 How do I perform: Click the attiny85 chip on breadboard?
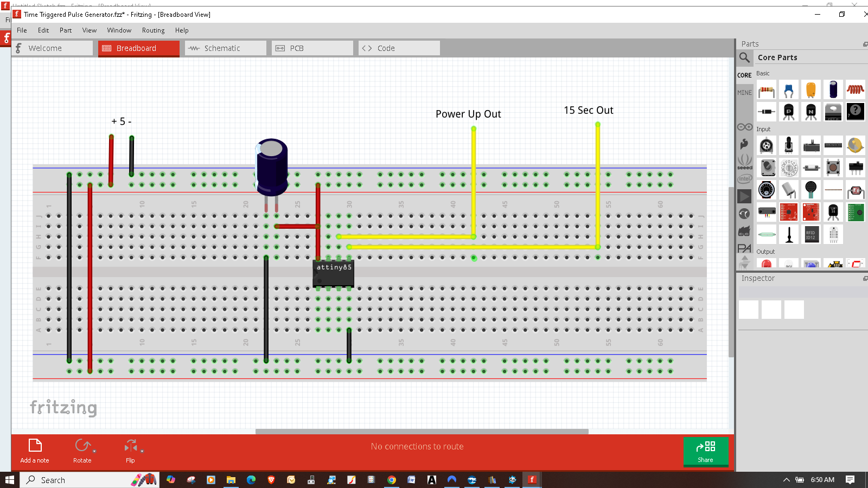[334, 274]
